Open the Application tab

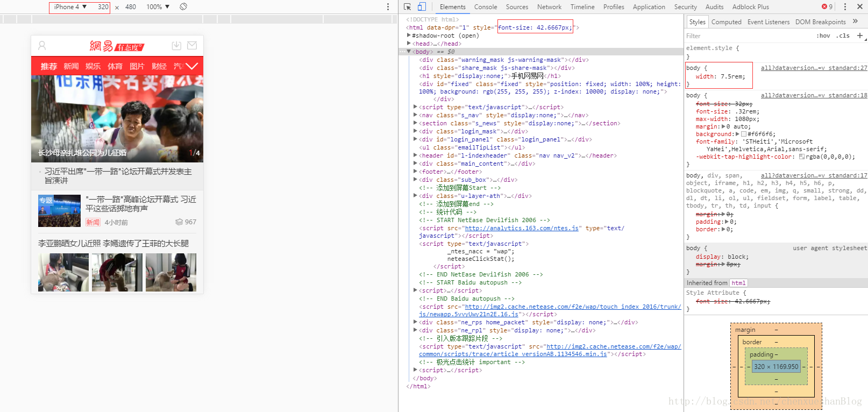[x=649, y=7]
